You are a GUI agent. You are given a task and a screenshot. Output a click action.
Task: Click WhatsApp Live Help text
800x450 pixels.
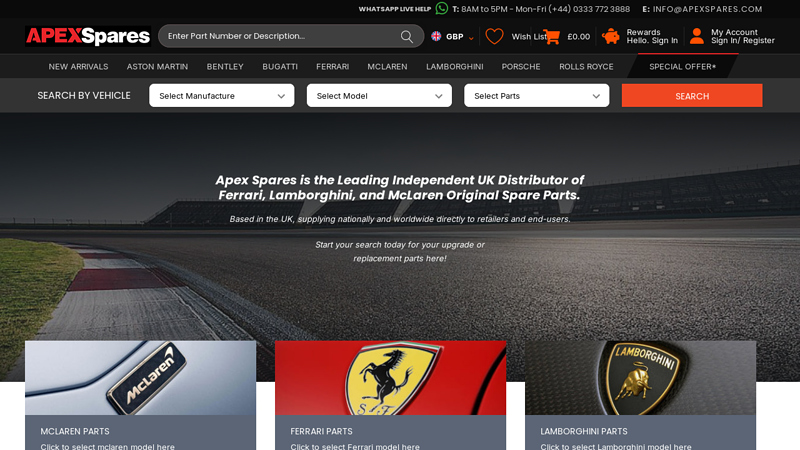click(394, 9)
